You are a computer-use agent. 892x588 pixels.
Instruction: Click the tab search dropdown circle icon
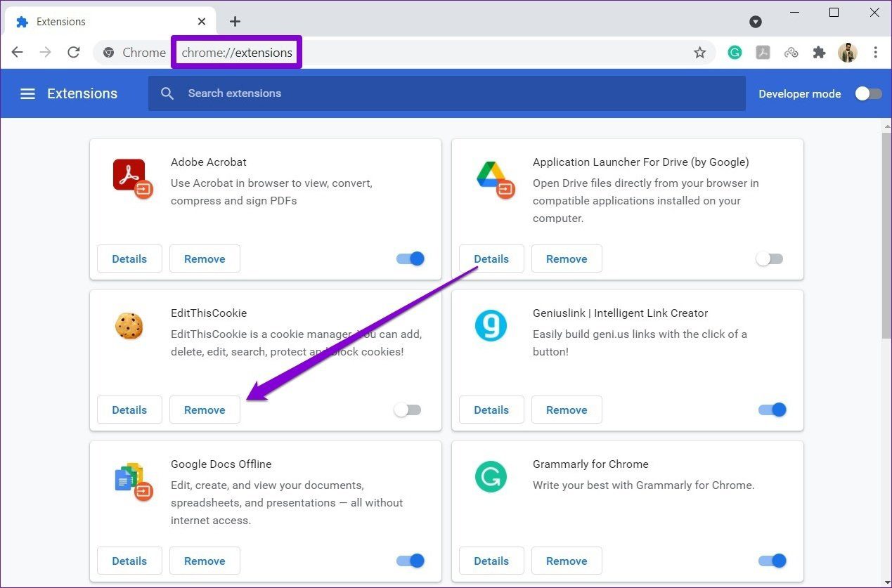coord(756,22)
